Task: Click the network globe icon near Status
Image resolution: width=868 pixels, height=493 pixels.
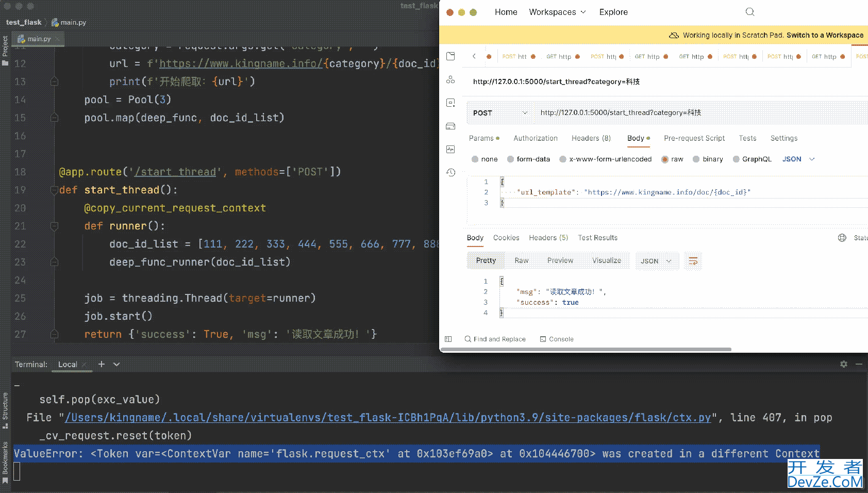Action: click(x=842, y=238)
